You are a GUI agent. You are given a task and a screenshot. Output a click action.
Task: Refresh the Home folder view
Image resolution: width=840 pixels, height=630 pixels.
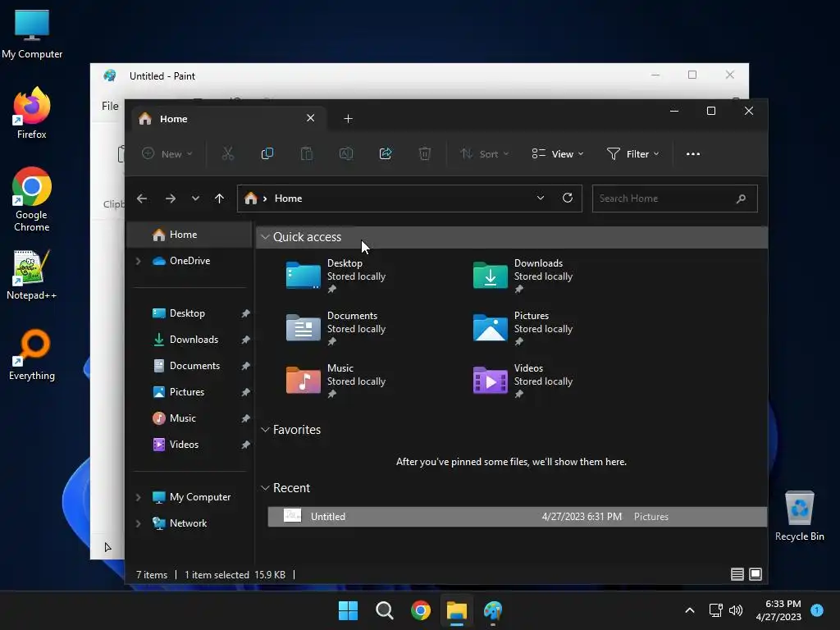(568, 198)
